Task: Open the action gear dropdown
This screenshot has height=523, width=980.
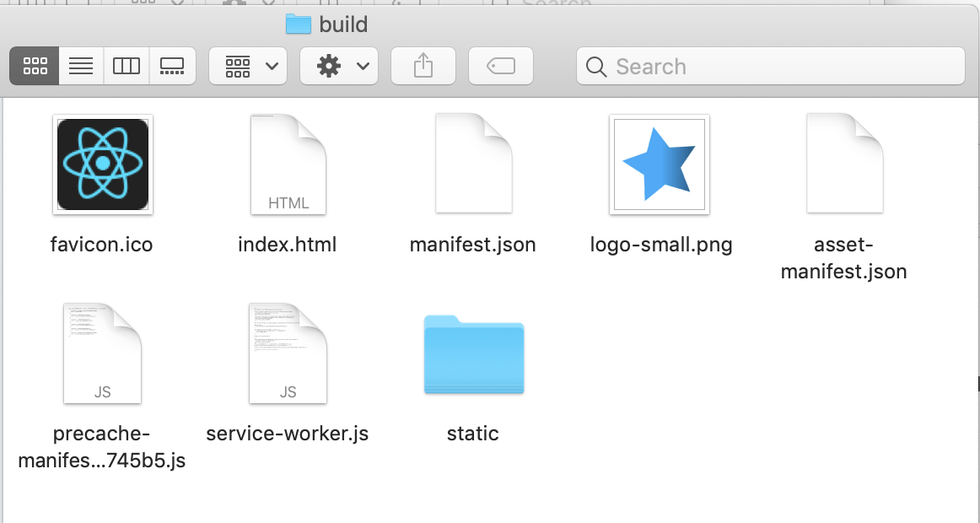Action: pyautogui.click(x=338, y=66)
